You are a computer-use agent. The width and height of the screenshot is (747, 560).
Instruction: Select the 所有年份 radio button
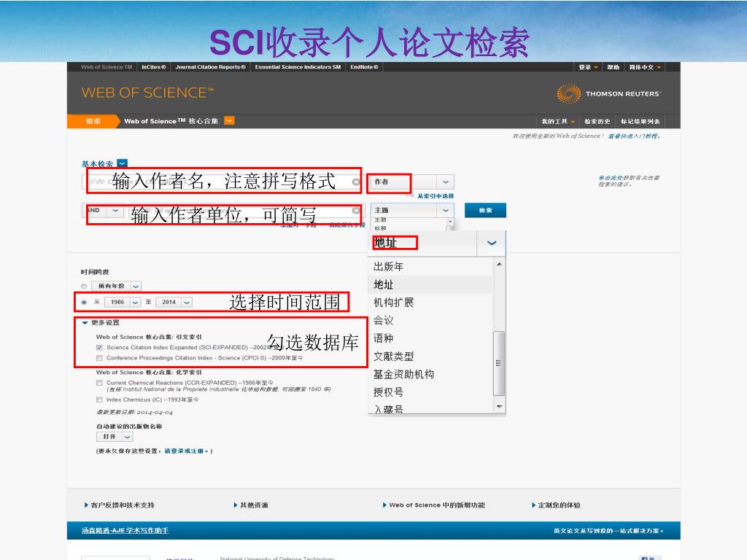click(84, 286)
